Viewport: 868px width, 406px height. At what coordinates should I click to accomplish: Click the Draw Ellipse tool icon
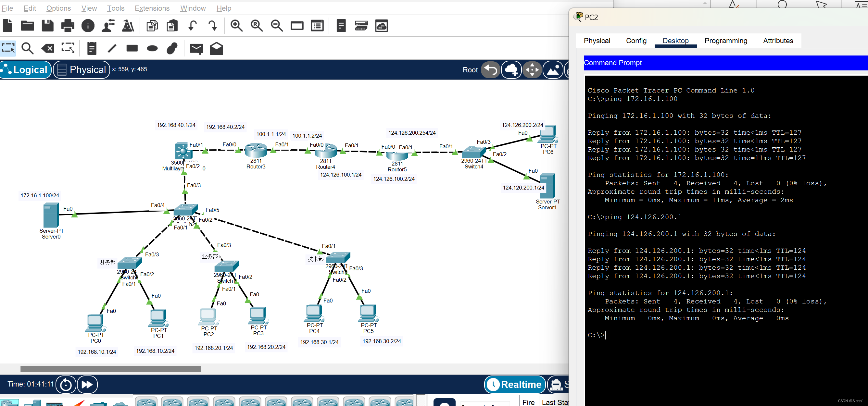[152, 48]
